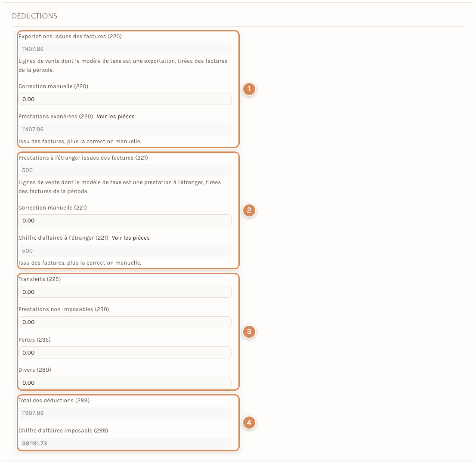Screen dimensions: 476x463
Task: Click the Pertes (235) input field
Action: pyautogui.click(x=125, y=352)
